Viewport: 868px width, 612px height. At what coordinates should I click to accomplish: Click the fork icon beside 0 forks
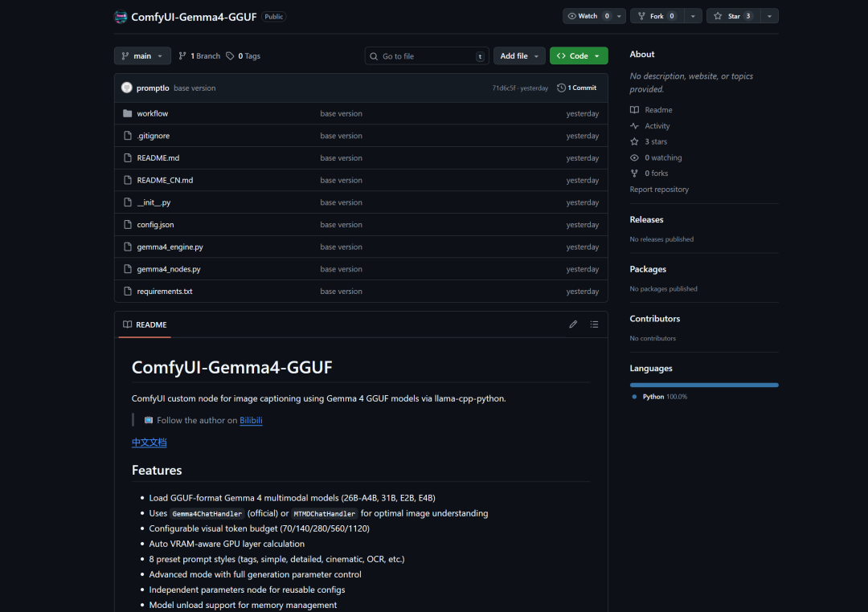click(x=634, y=173)
